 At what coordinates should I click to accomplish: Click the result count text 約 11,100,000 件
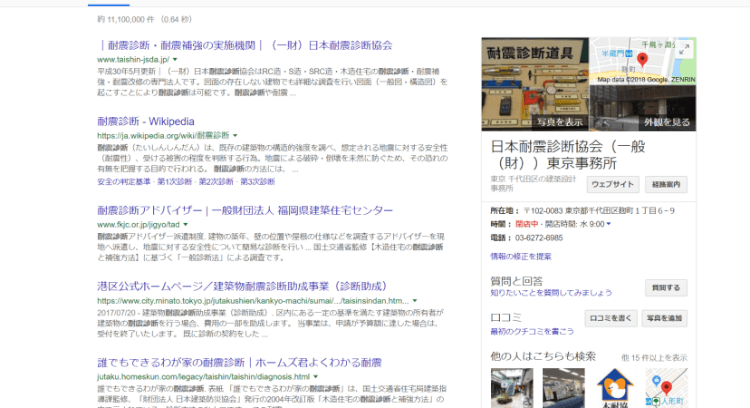click(x=126, y=20)
